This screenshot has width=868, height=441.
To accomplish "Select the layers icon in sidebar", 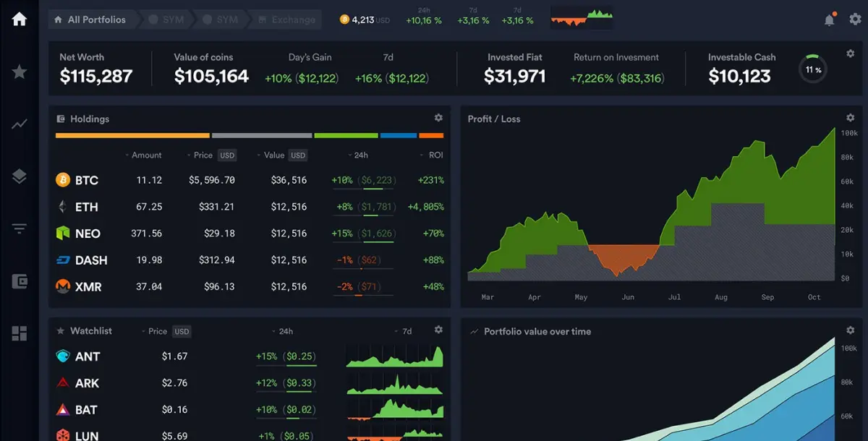I will coord(20,176).
